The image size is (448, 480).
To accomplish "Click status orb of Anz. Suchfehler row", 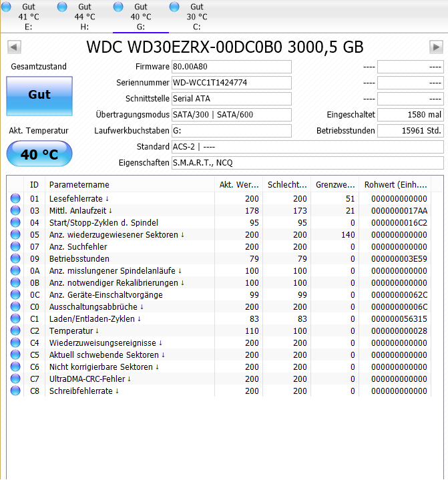I will [15, 246].
